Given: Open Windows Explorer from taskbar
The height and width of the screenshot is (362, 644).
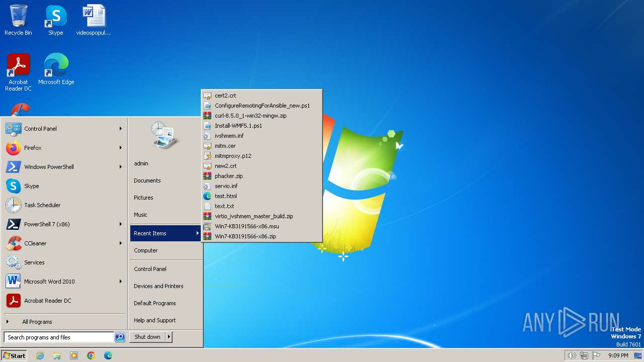Looking at the screenshot, I should tap(57, 355).
